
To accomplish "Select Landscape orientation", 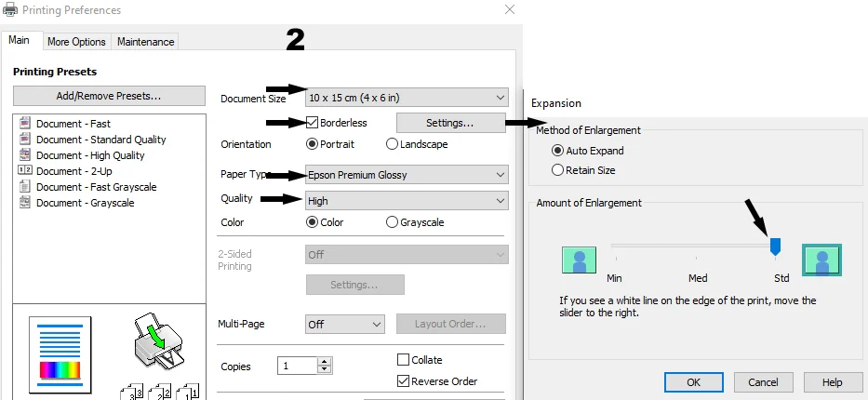I will pos(392,144).
